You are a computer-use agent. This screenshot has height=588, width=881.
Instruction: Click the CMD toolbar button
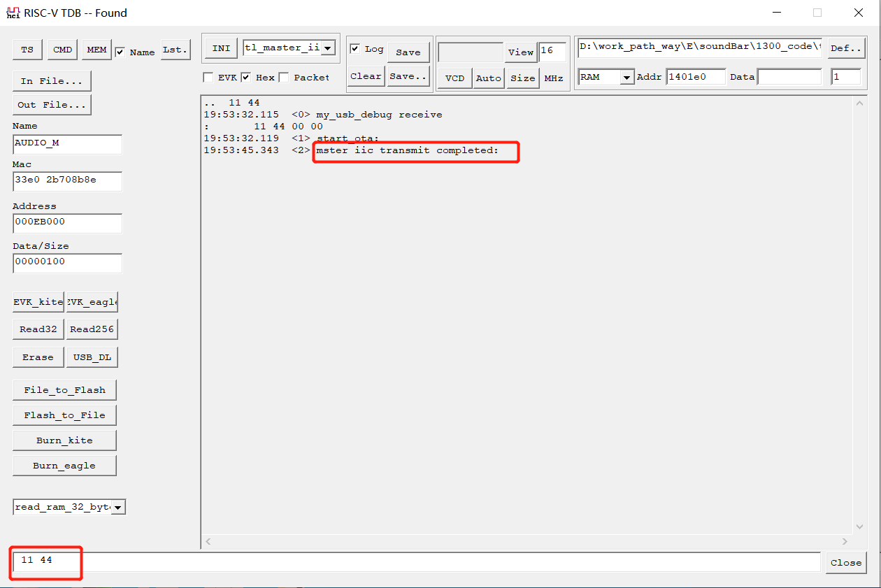coord(63,50)
